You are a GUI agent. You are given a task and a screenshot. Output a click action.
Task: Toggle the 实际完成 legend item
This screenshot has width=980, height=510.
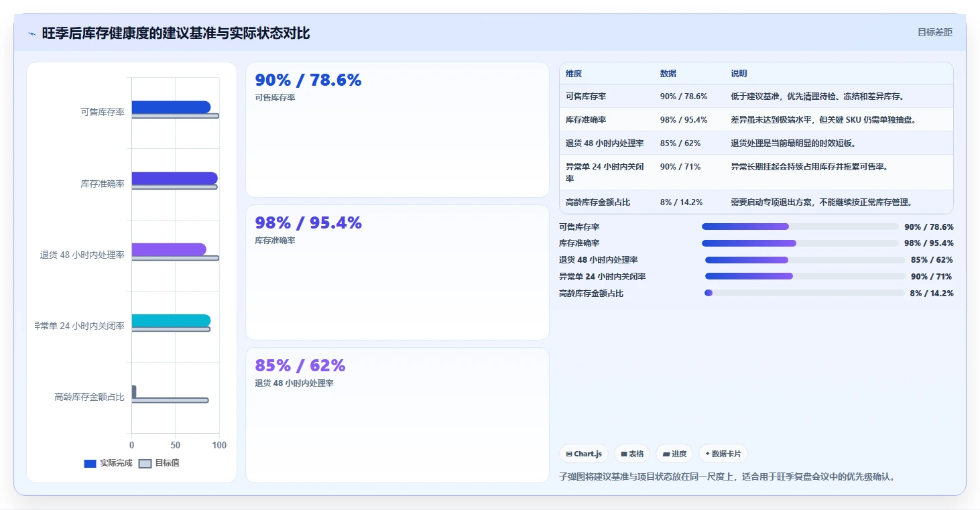click(x=108, y=463)
